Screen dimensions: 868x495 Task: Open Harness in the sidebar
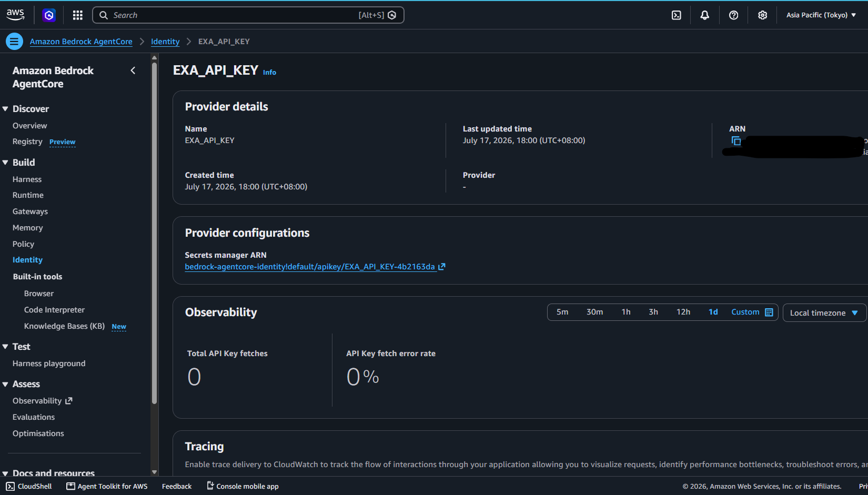pyautogui.click(x=27, y=179)
